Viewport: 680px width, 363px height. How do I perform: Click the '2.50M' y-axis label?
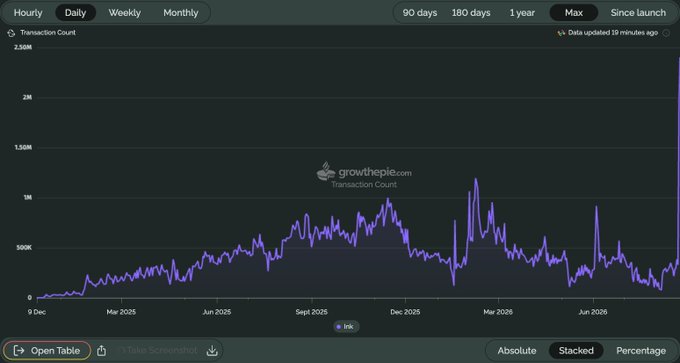pos(23,47)
